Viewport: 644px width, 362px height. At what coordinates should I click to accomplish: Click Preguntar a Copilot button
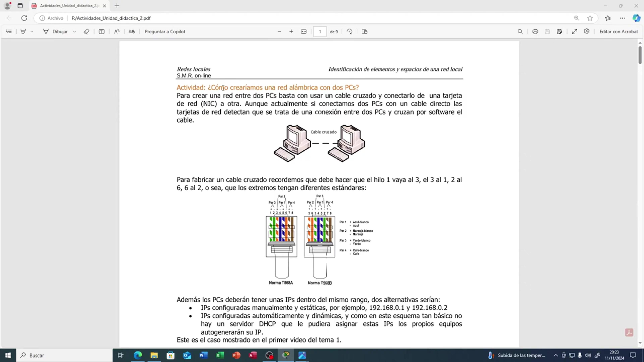(165, 32)
